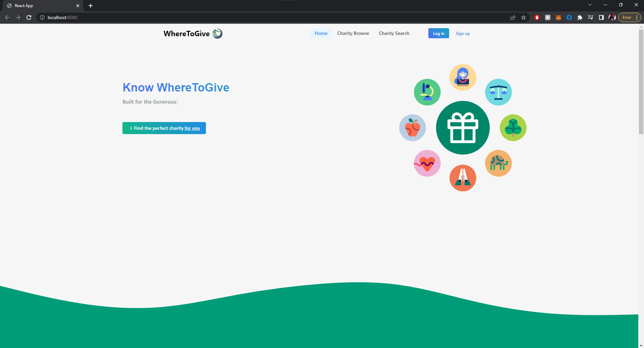The image size is (644, 348).
Task: Click inside the browser address bar
Action: tap(134, 17)
